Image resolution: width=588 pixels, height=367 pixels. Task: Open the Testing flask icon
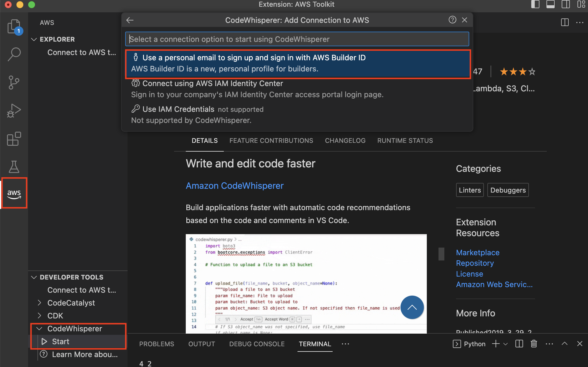pos(14,167)
